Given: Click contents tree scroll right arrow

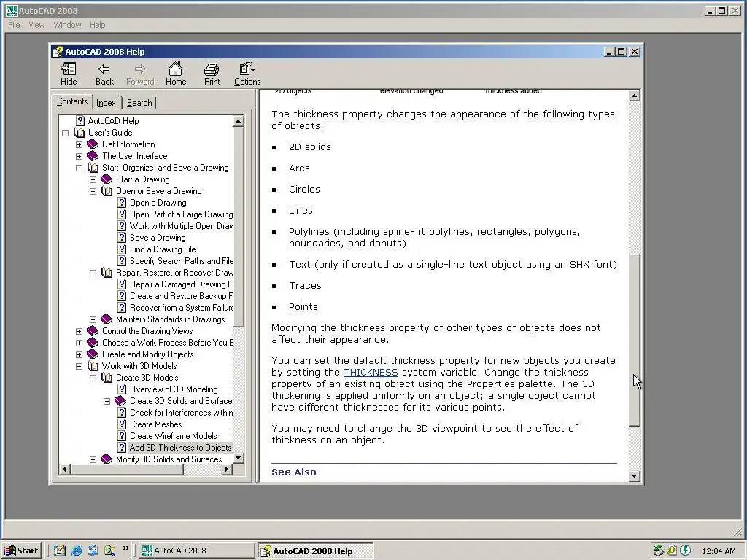Looking at the screenshot, I should click(x=227, y=470).
